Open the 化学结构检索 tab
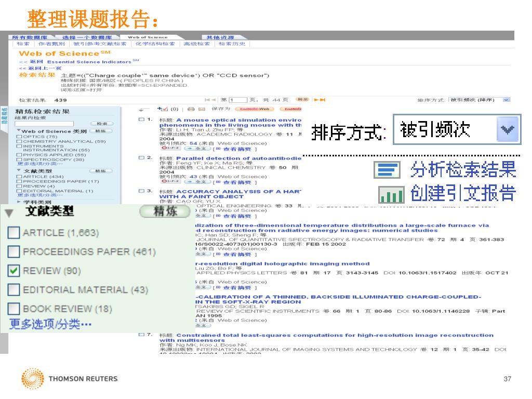532x399 pixels. pos(155,44)
